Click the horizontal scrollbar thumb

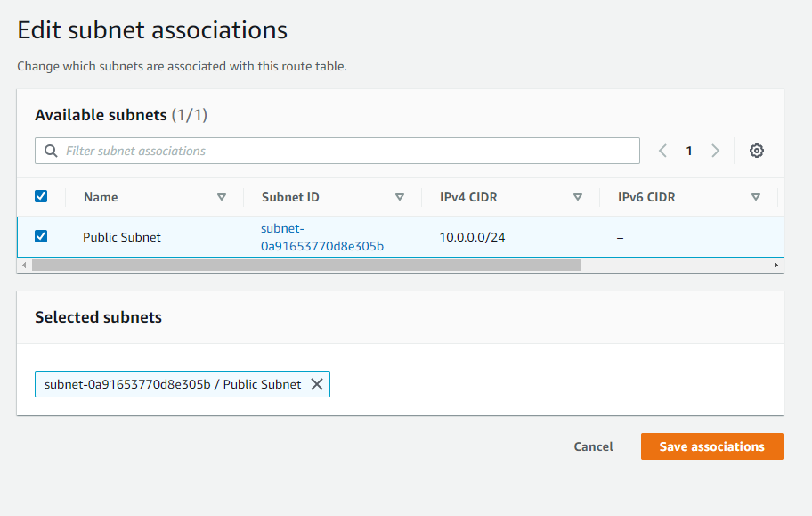pyautogui.click(x=306, y=265)
